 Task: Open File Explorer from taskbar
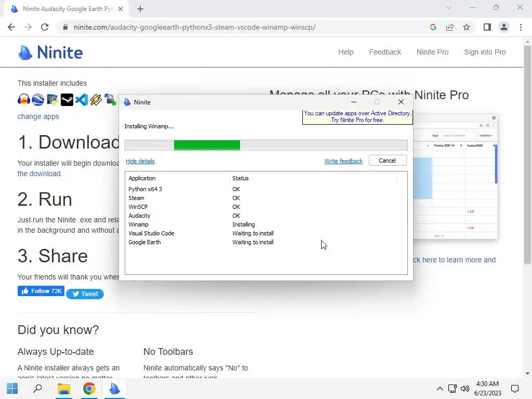(63, 389)
